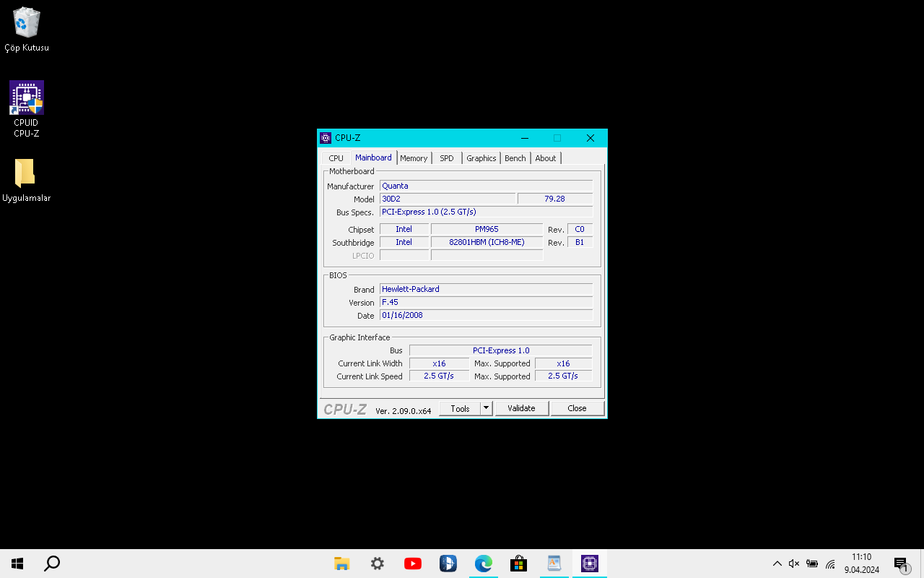Click the Current Link Width value x16
The image size is (924, 578).
(440, 363)
